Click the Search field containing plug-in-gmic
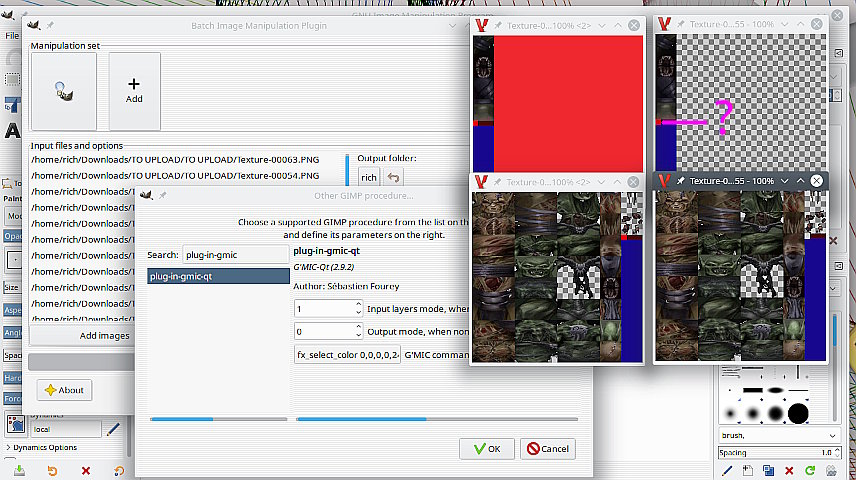The image size is (856, 480). coord(235,255)
